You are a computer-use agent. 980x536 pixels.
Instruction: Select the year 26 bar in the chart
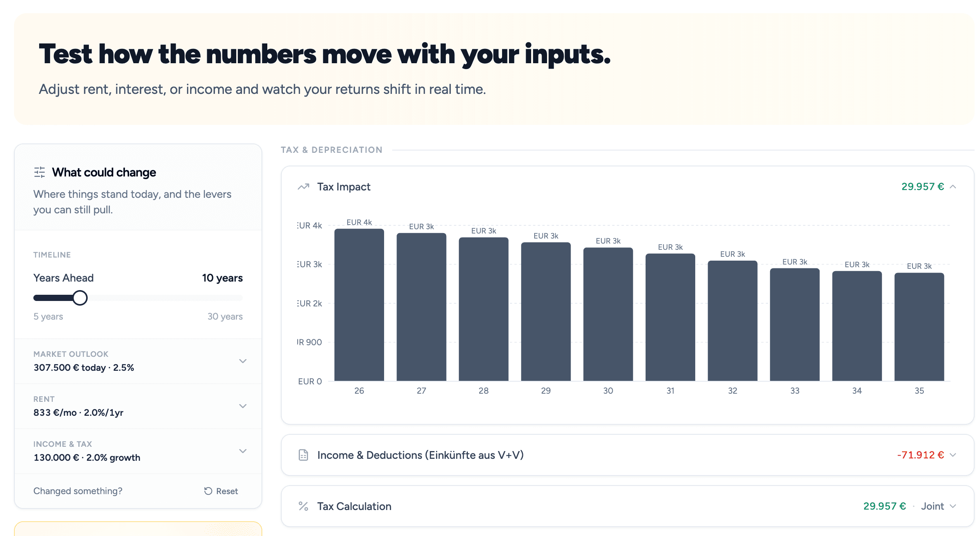tap(359, 305)
